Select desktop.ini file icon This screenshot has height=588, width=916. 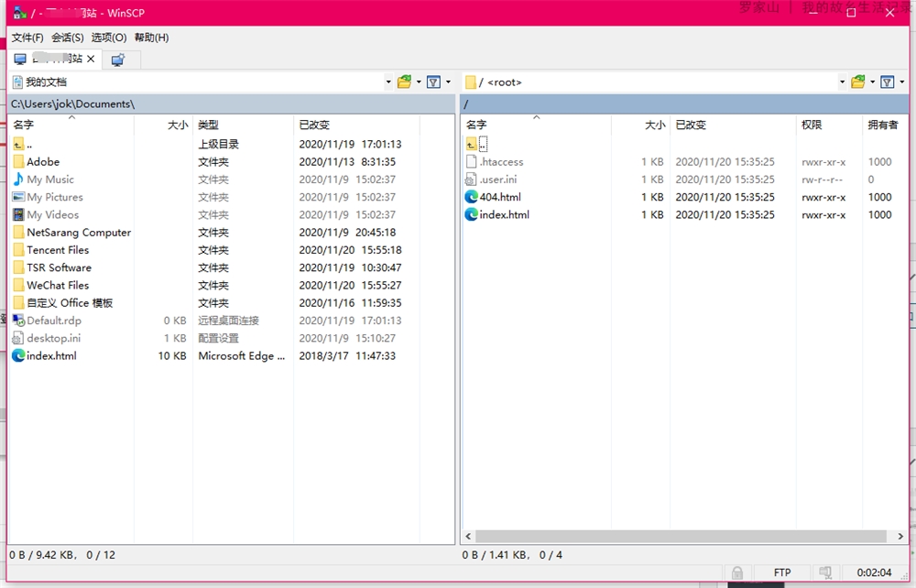coord(18,338)
